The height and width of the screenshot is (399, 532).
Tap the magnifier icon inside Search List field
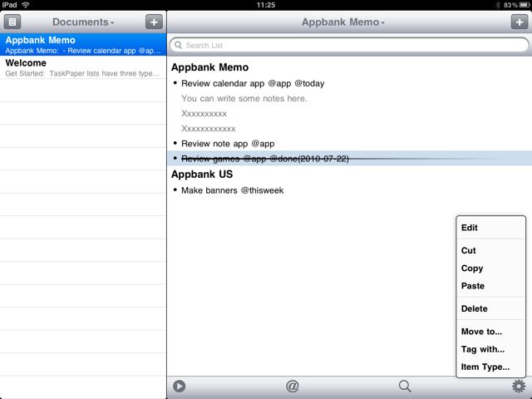pos(178,45)
